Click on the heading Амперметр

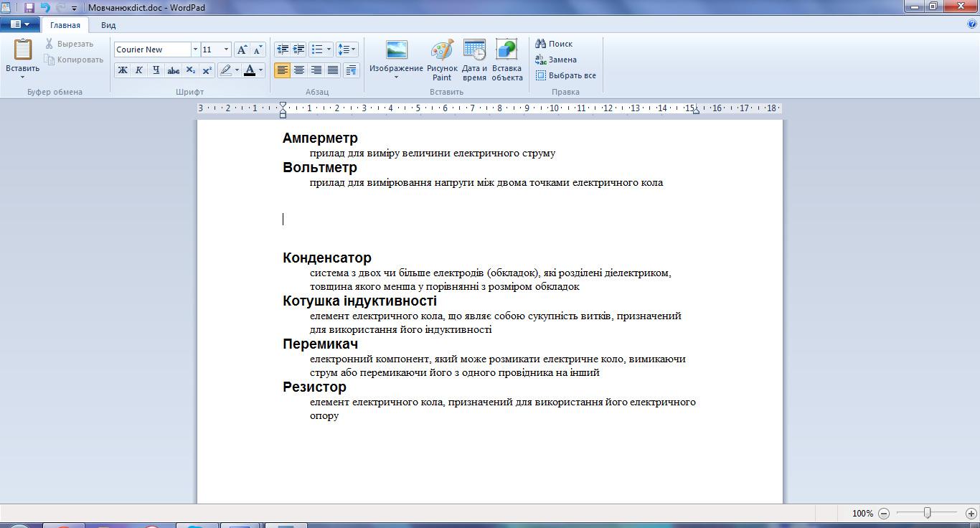[320, 138]
